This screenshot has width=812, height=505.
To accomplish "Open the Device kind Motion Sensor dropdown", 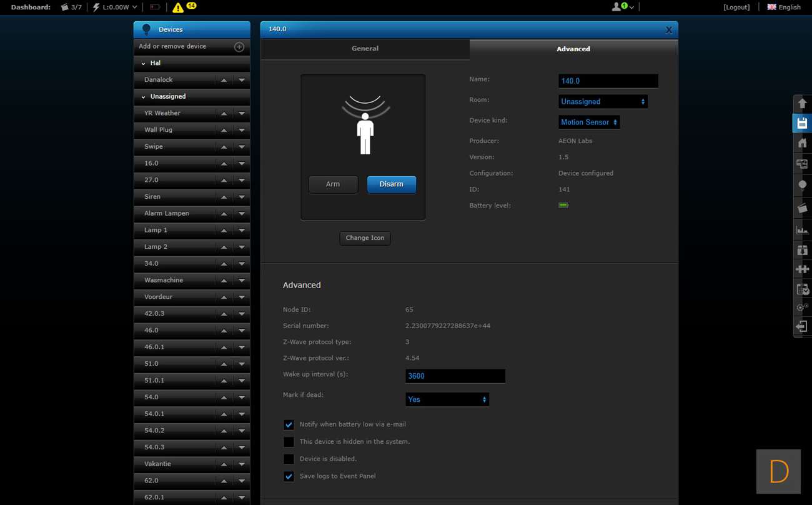I will [589, 122].
